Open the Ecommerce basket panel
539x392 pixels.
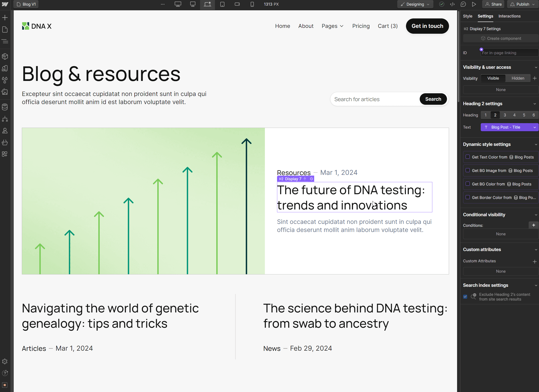(x=5, y=142)
